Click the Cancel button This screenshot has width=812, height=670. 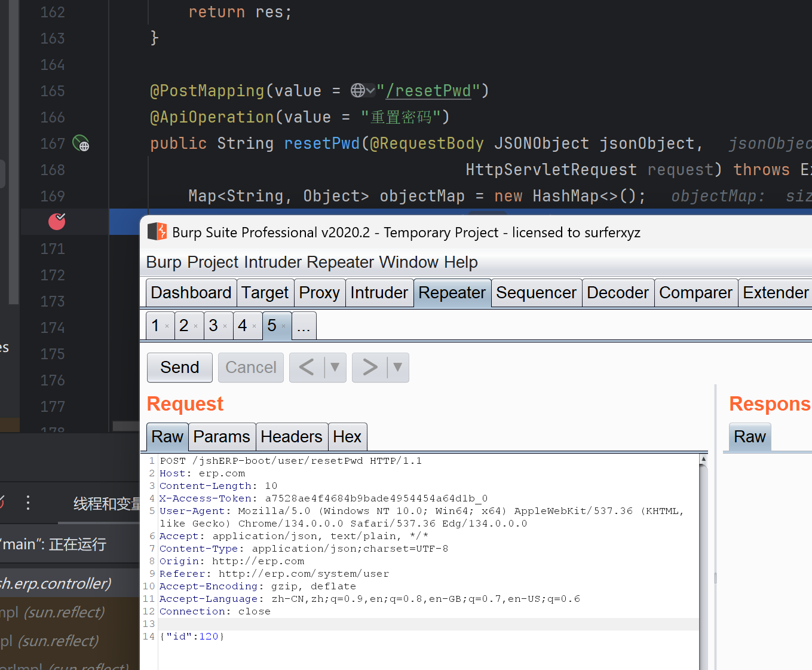(251, 367)
